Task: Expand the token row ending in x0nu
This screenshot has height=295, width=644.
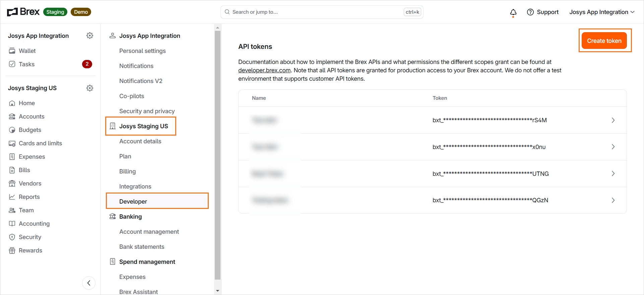Action: [x=613, y=147]
